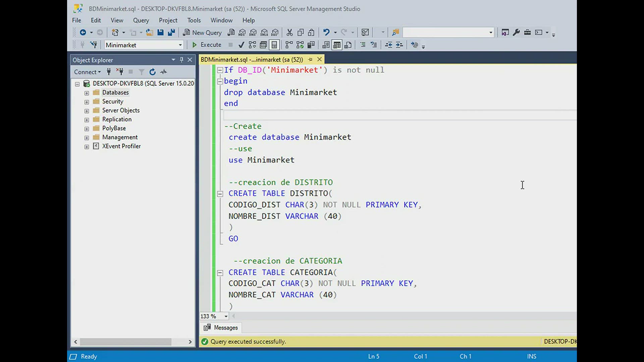Toggle Results to Text mode
Viewport: 644px width, 362px height.
coord(326,45)
